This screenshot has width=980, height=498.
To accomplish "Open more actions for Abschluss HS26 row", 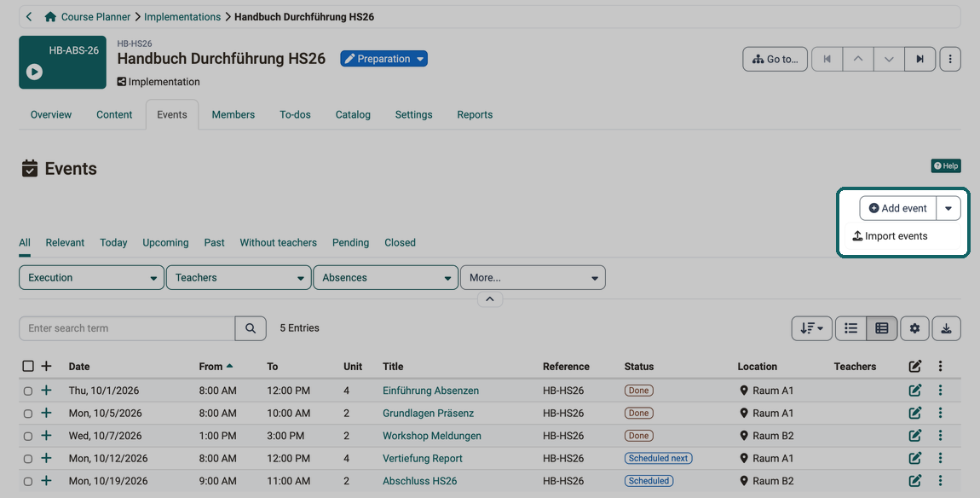I will coord(940,481).
